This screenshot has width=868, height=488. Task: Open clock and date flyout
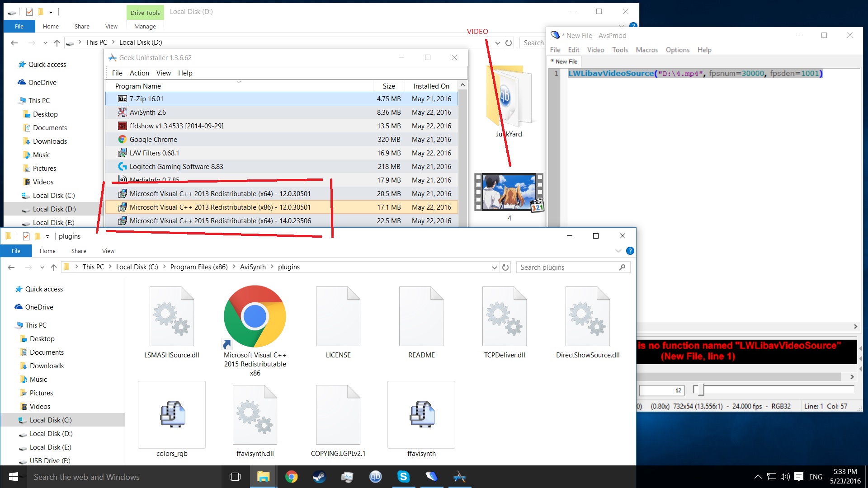coord(845,477)
